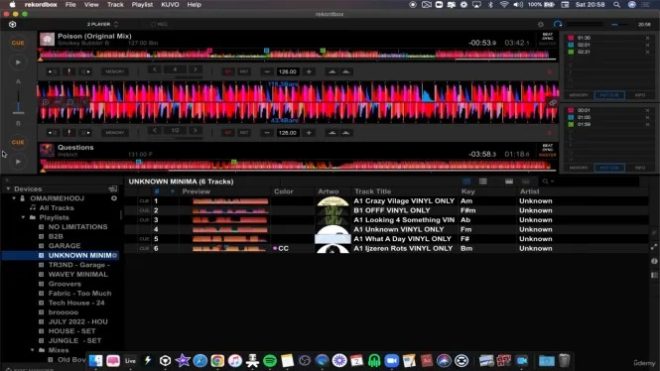Screen dimensions: 660x371
Task: Toggle loop OUT on Questions deck
Action: pyautogui.click(x=244, y=133)
